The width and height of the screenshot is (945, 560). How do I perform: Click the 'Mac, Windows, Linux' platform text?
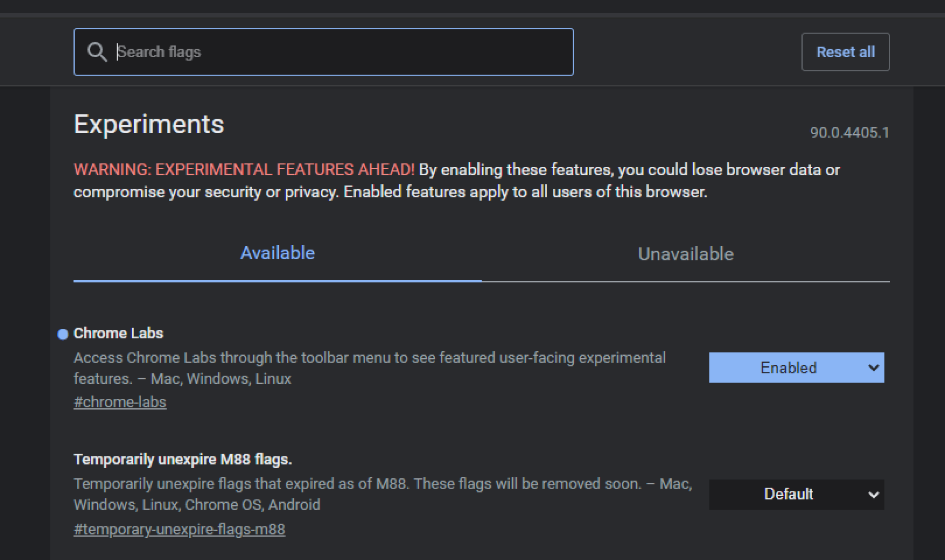pos(221,379)
